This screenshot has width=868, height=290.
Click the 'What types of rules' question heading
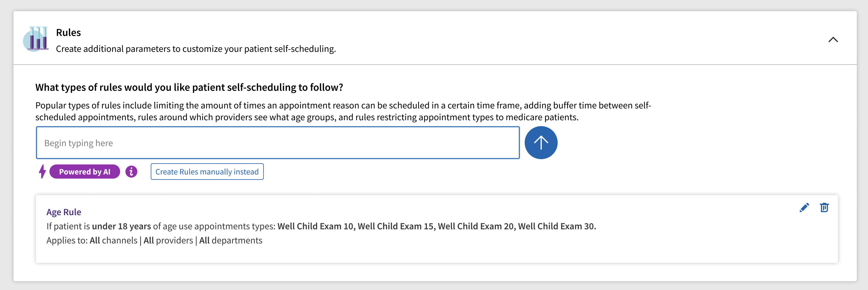tap(189, 87)
